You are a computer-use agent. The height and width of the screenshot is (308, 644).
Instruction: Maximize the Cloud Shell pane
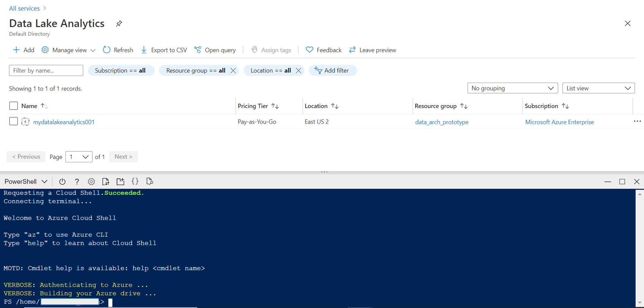[622, 182]
